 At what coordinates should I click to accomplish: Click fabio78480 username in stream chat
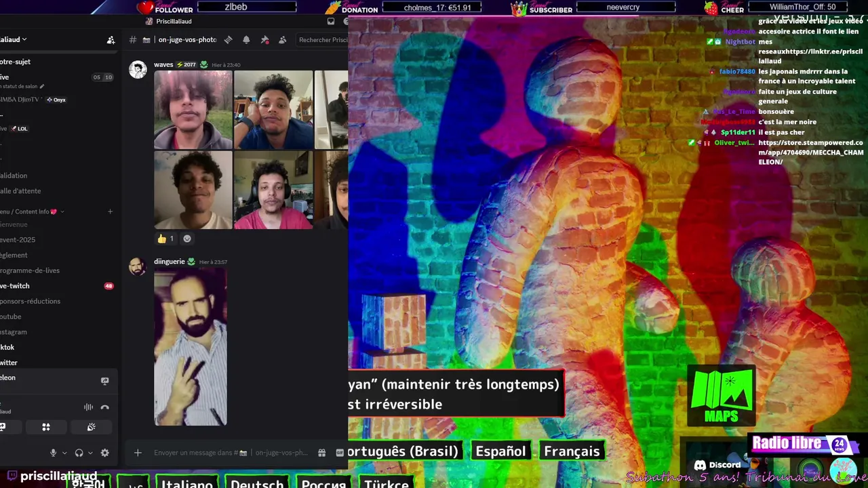pyautogui.click(x=737, y=71)
